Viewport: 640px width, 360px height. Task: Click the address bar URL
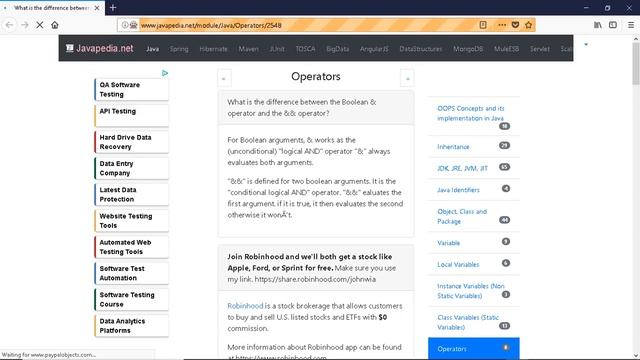211,25
